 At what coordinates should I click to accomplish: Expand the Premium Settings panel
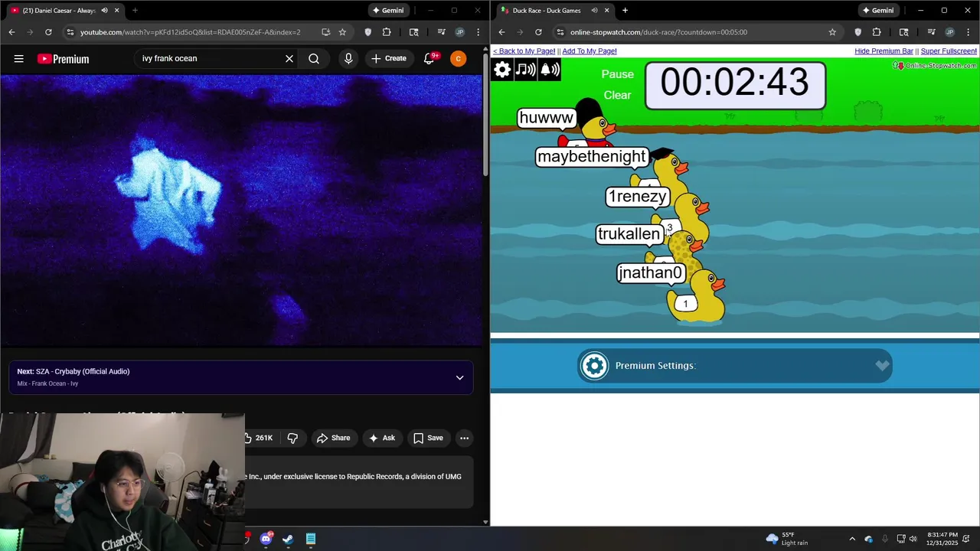point(735,366)
